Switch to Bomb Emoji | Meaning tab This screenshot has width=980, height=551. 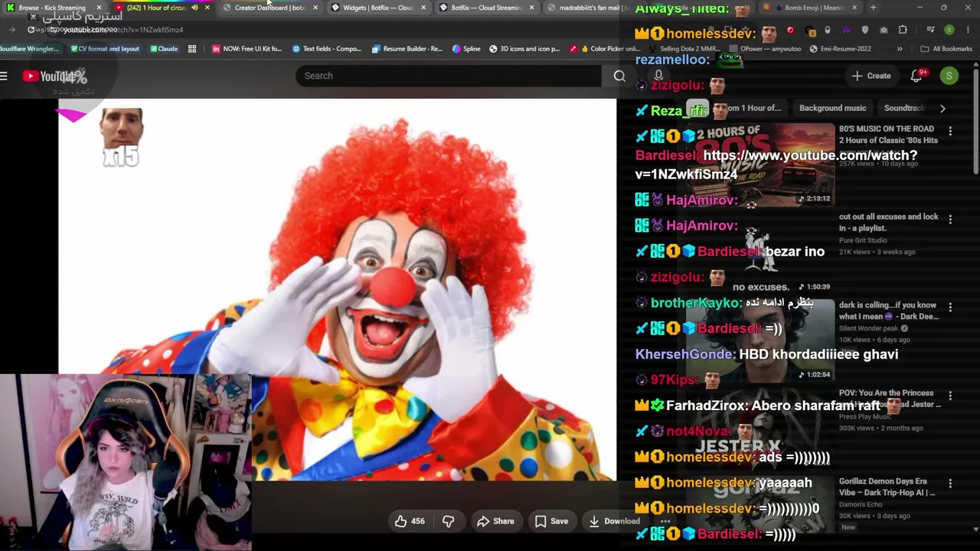point(811,8)
